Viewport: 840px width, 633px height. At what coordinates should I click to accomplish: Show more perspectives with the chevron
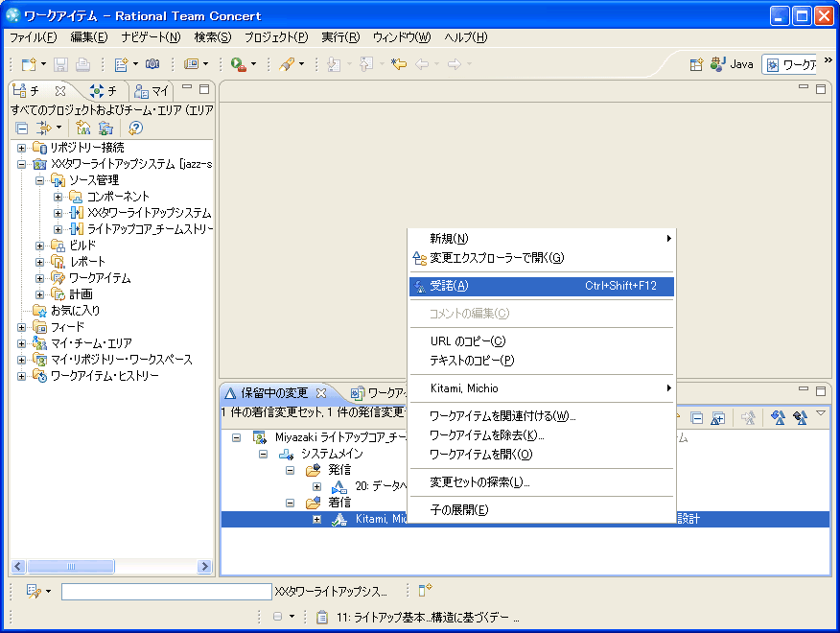coord(828,60)
